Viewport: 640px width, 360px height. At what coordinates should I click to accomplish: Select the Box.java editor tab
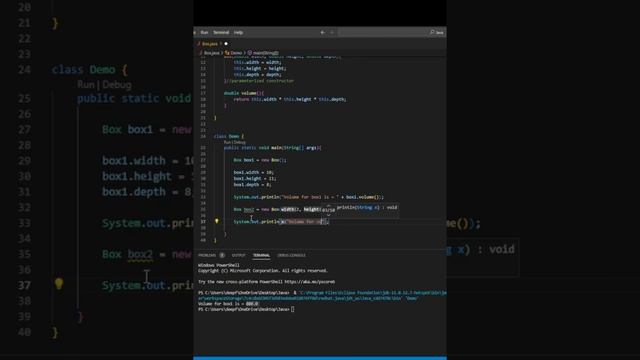point(210,44)
